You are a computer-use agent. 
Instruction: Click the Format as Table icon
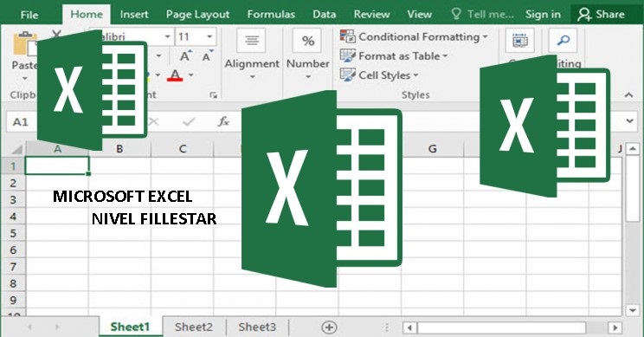point(347,56)
